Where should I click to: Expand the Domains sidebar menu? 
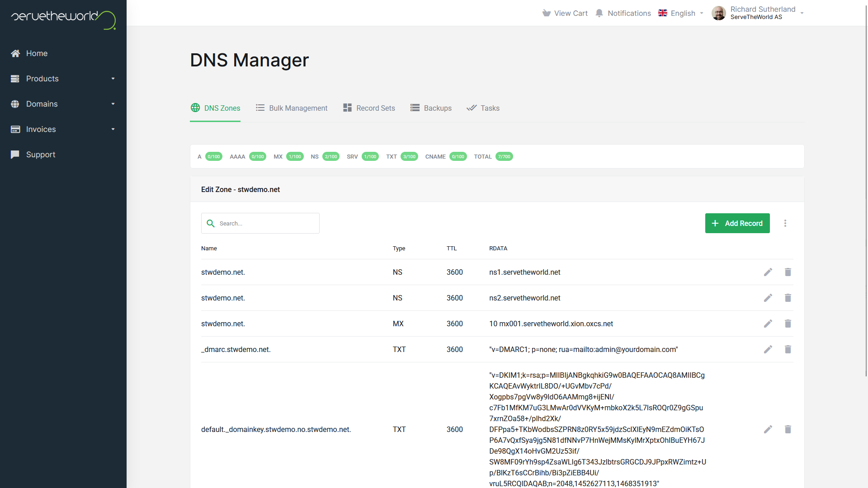63,104
